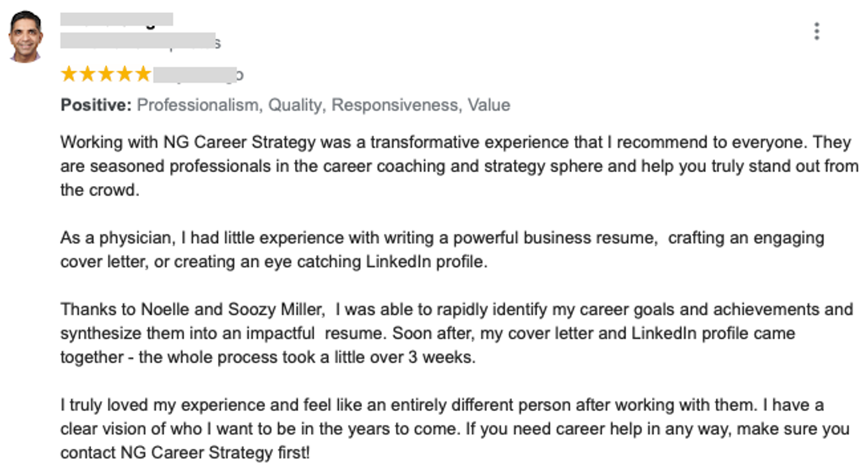Screen dimensions: 868x471
Task: Open the redacted reviewer name link
Action: (117, 19)
